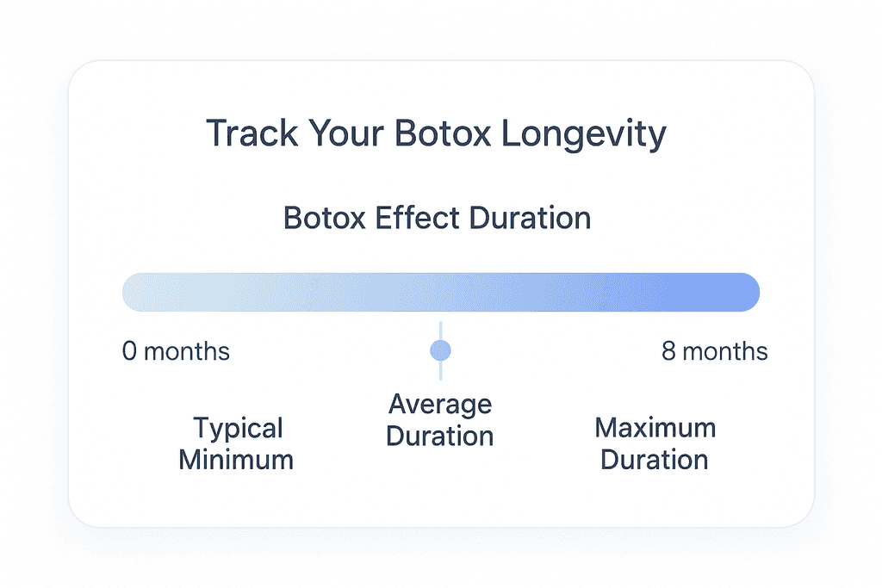Click the dark blue right end of bar
The width and height of the screenshot is (882, 588).
[x=742, y=292]
